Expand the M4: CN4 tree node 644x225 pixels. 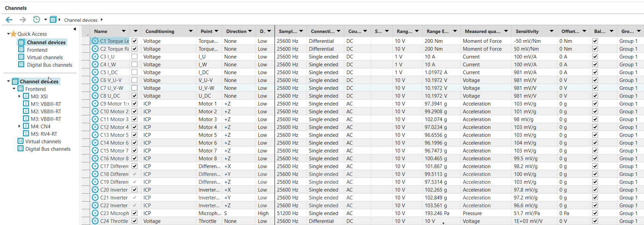point(19,126)
